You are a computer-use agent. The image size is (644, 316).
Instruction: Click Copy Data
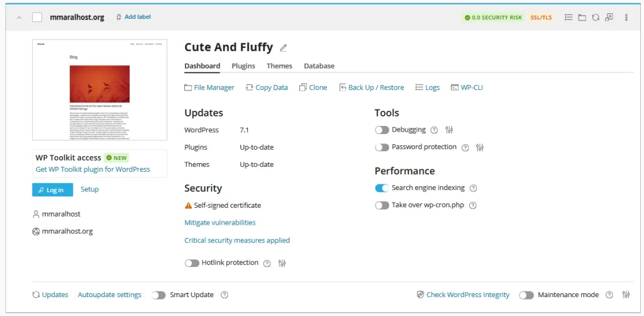point(267,87)
